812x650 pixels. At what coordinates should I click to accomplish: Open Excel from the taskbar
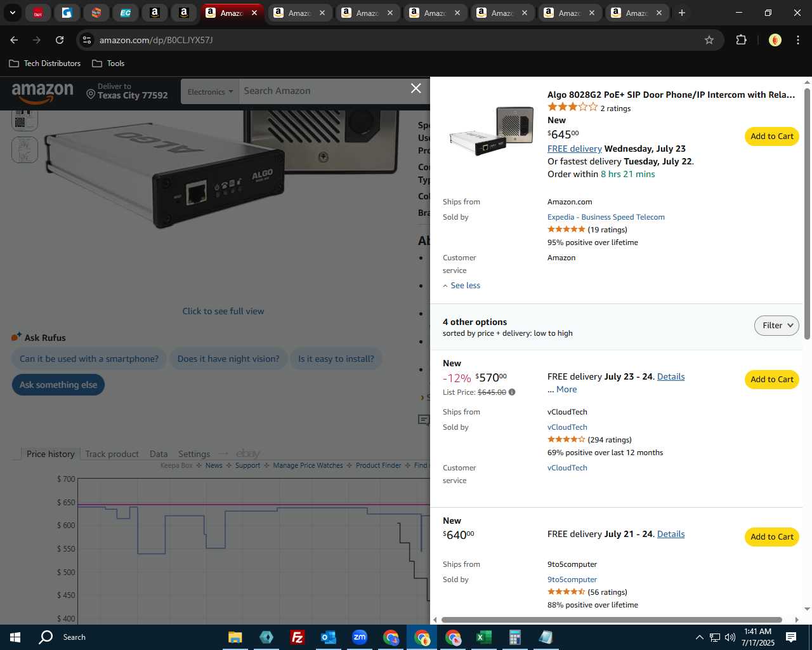[x=483, y=637]
